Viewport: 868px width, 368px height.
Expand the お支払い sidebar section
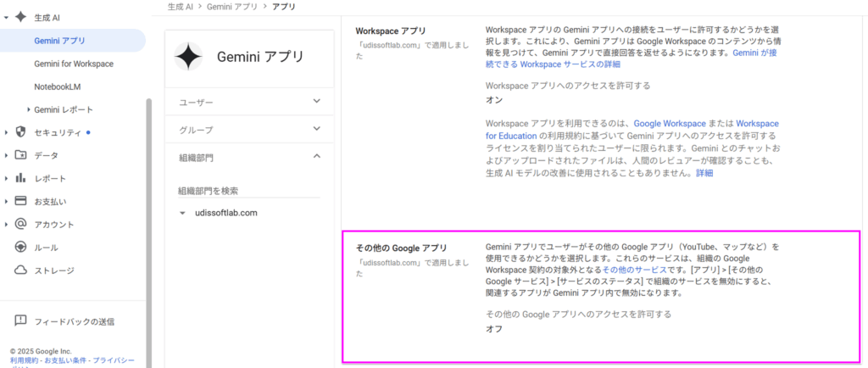coord(6,202)
